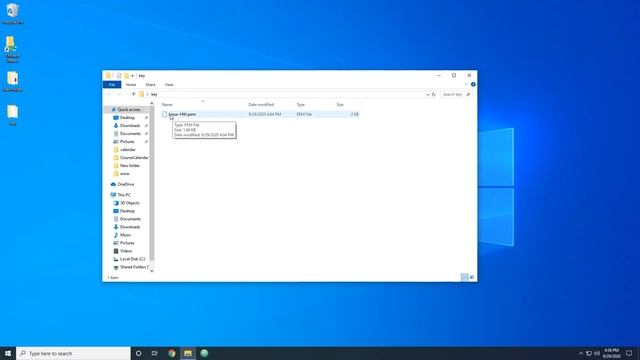Click the '2 KB' size cell
This screenshot has height=360, width=640.
tap(355, 114)
